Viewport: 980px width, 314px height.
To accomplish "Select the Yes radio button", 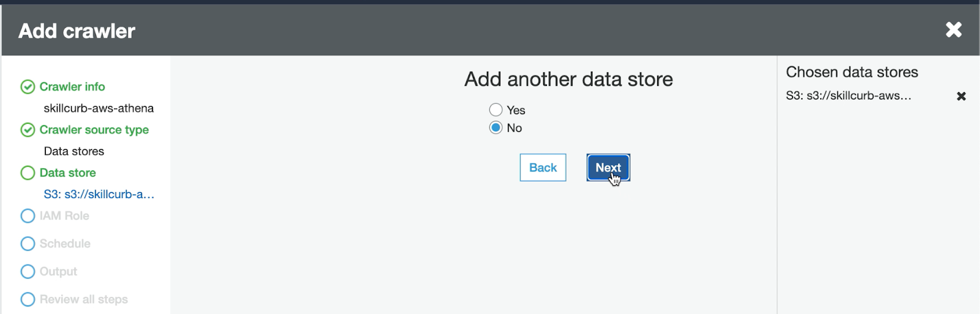I will click(x=496, y=110).
